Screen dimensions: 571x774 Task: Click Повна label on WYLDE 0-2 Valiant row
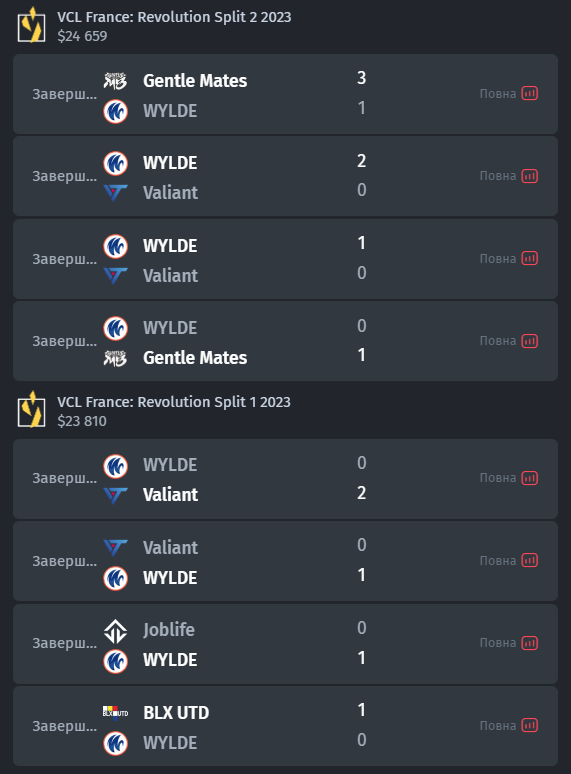tap(497, 478)
